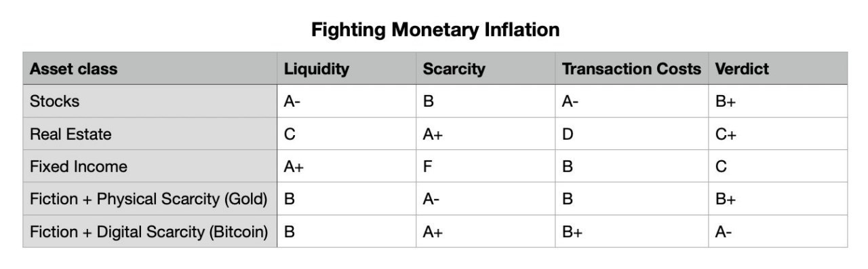Select the Scarcity column header

pyautogui.click(x=486, y=69)
